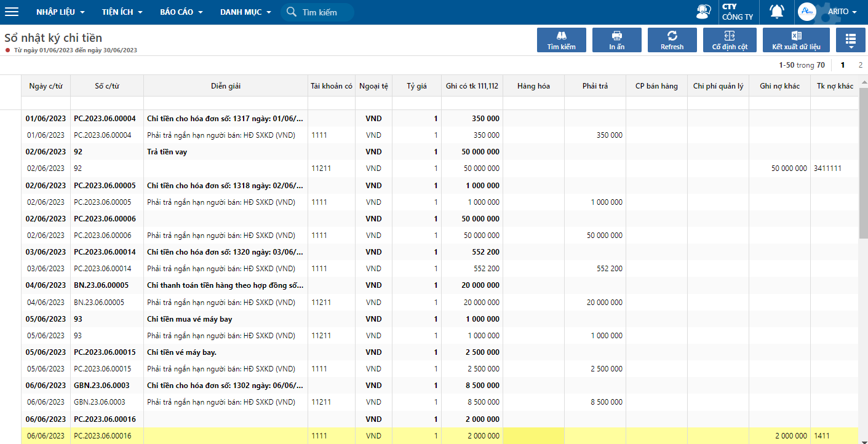Click the customer support headset icon
Image resolution: width=868 pixels, height=444 pixels.
[x=703, y=12]
